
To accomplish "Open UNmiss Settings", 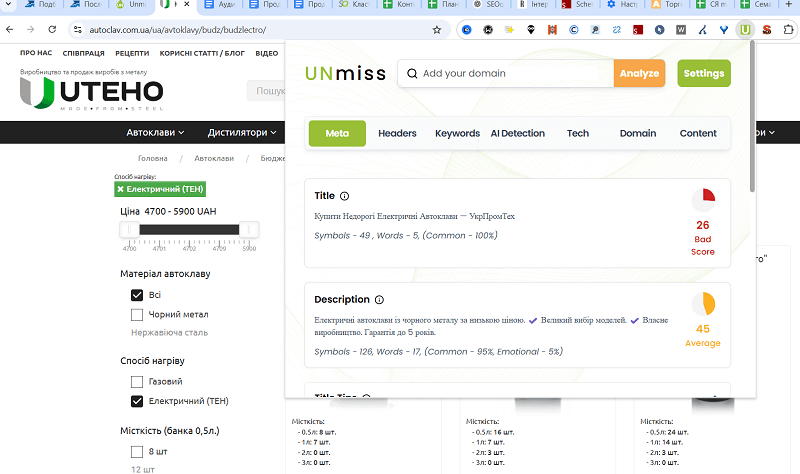I will point(704,73).
